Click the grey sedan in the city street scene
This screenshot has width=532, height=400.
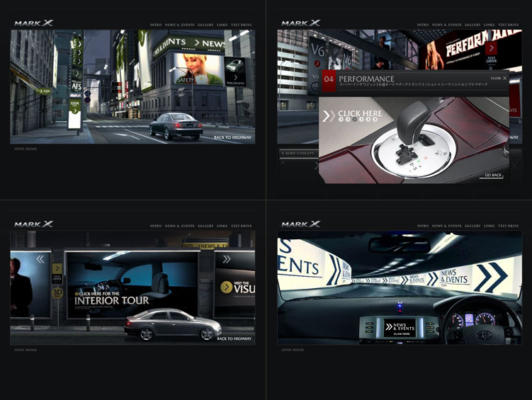(x=176, y=126)
